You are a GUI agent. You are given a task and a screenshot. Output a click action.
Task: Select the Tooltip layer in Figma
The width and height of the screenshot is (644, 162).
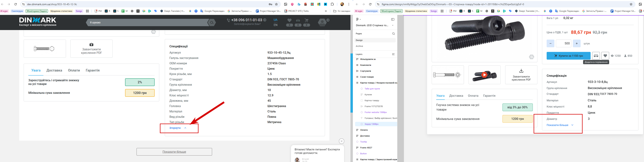[363, 142]
